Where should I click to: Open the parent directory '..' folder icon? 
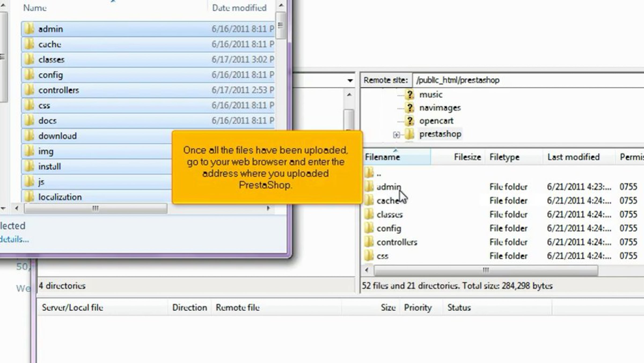pos(369,173)
